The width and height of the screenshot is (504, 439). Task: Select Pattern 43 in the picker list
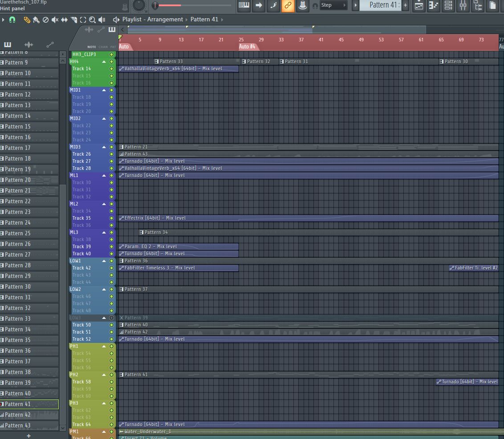[29, 426]
